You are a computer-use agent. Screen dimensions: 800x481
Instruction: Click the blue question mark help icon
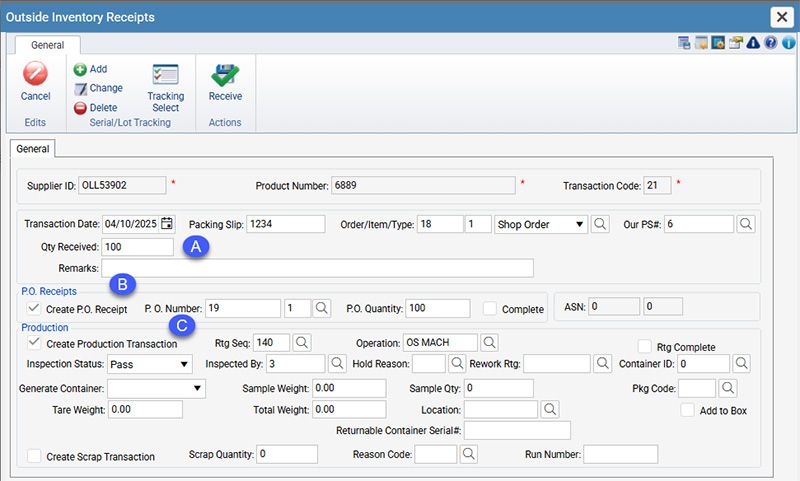click(x=771, y=43)
